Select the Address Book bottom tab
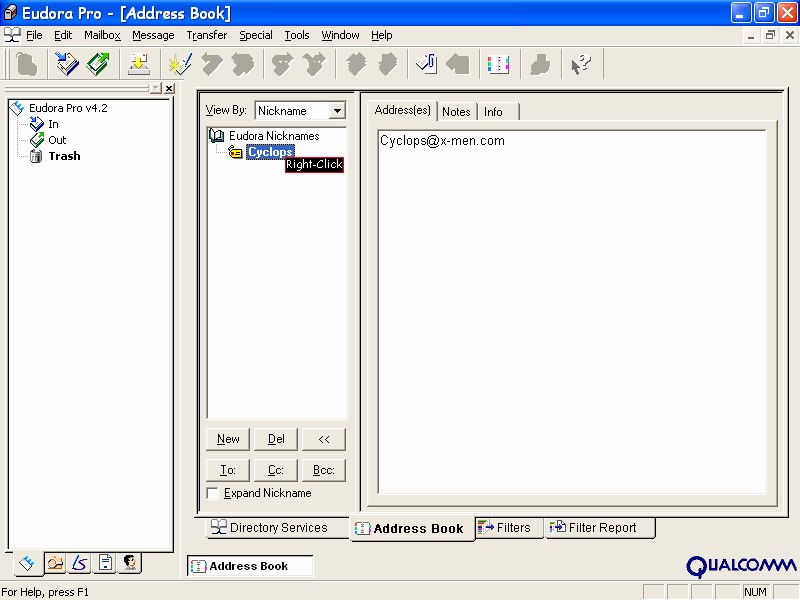 (x=411, y=529)
